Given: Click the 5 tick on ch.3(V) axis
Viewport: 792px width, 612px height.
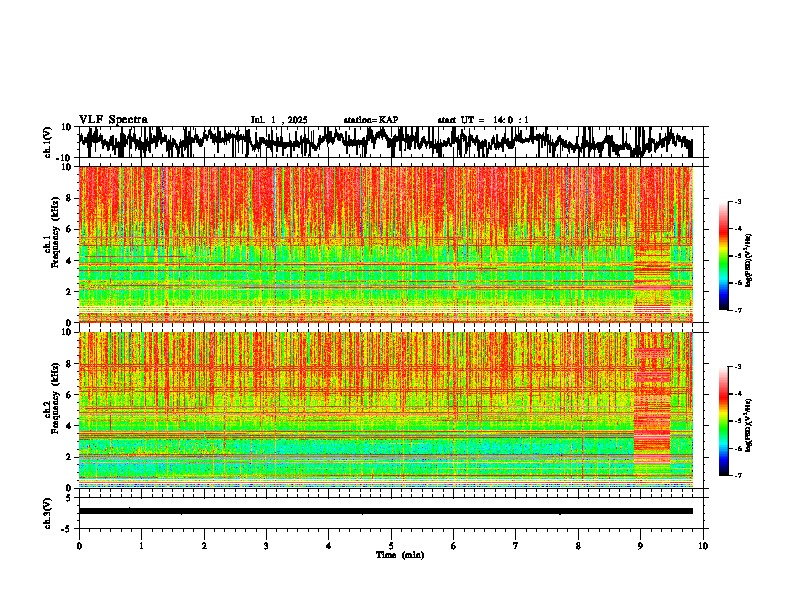Looking at the screenshot, I should 69,497.
